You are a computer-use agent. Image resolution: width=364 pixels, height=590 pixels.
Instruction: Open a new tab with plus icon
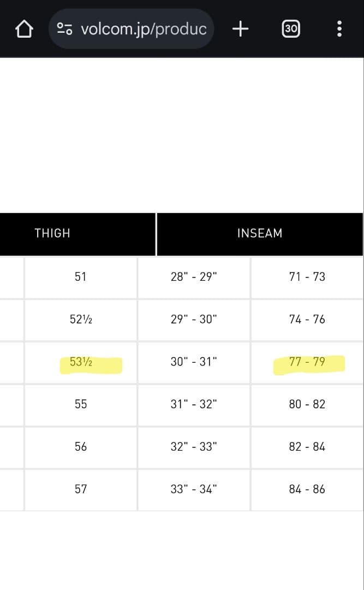click(x=240, y=29)
